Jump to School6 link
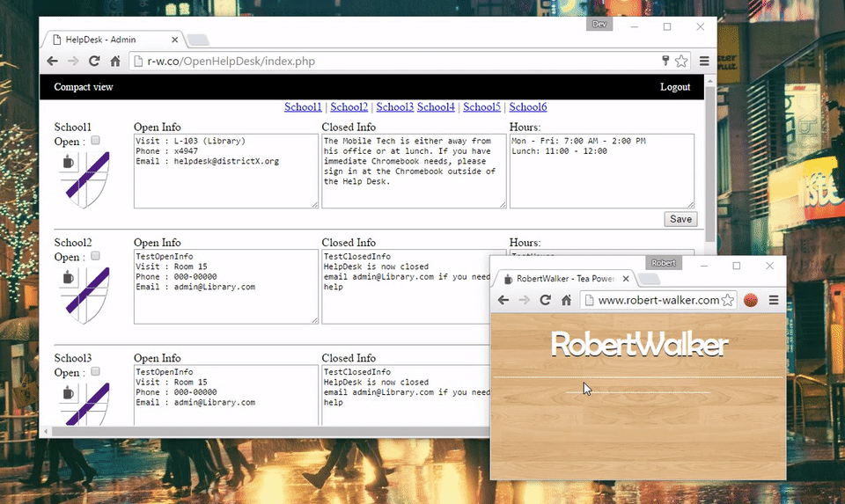 tap(528, 106)
